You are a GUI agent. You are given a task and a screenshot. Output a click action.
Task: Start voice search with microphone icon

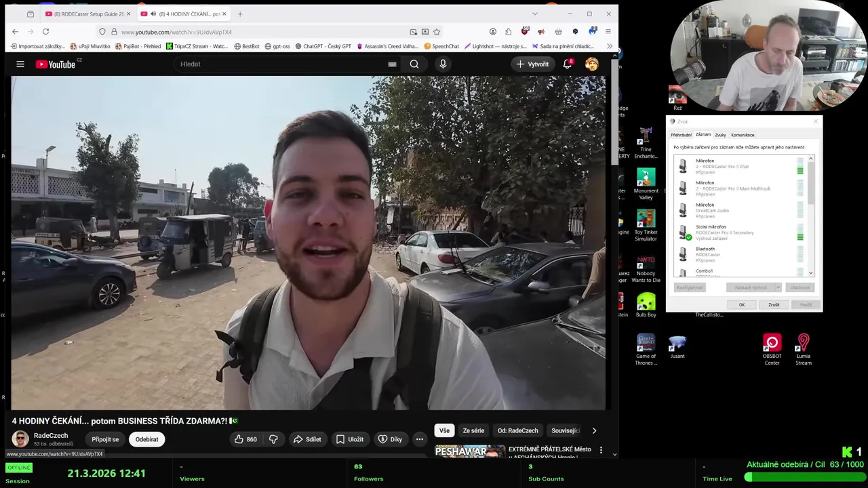click(x=443, y=64)
